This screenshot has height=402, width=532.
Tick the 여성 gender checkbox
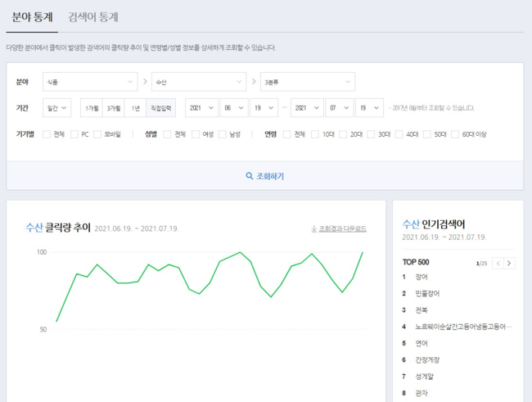tap(196, 133)
